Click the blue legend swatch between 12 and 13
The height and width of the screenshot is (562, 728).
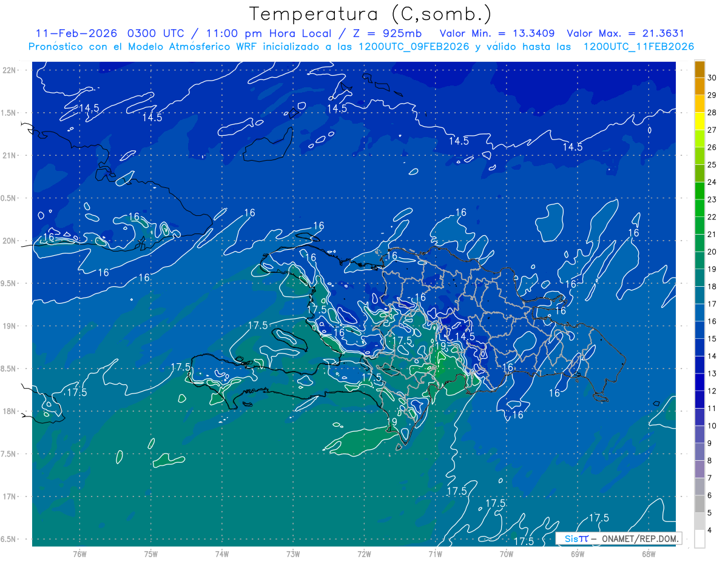[x=700, y=382]
